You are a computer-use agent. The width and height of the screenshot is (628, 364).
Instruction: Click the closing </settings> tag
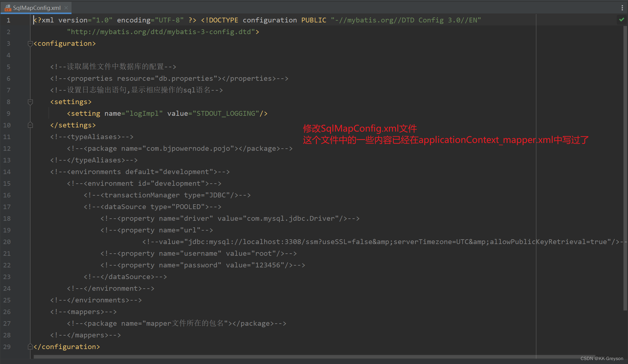(73, 125)
